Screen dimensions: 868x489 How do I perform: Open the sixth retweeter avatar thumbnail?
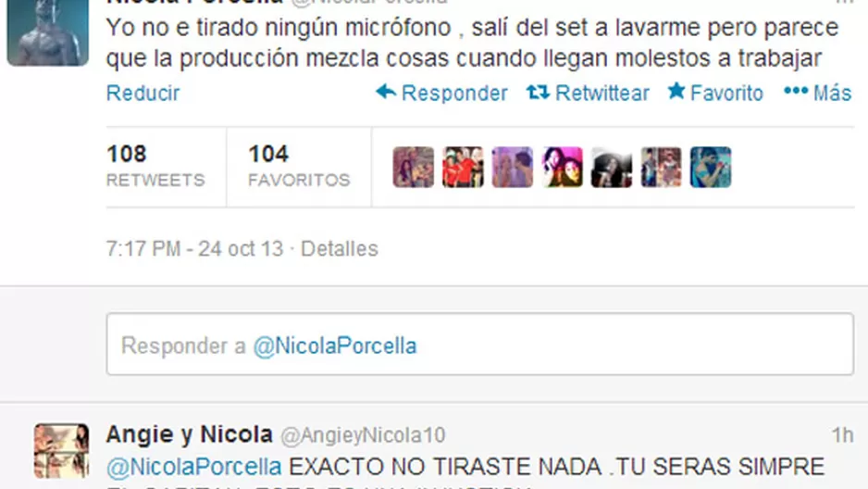(x=662, y=168)
